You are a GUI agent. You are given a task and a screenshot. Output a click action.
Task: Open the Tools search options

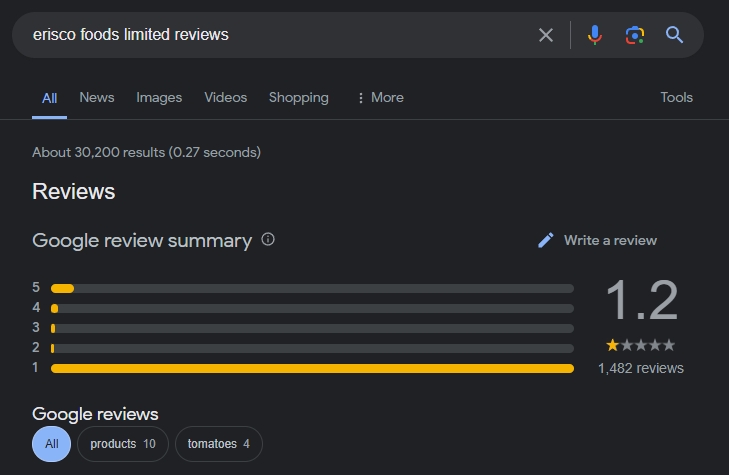click(x=676, y=98)
